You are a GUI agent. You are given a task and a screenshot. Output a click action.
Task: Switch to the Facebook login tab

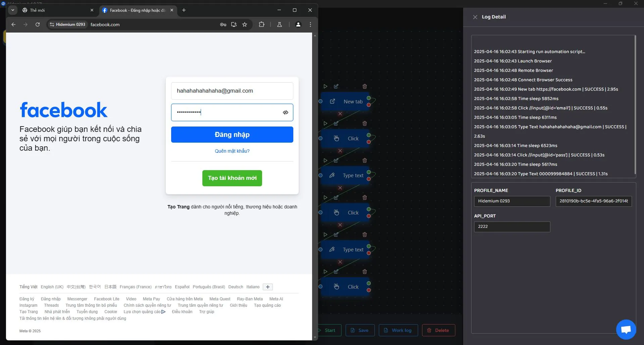(134, 10)
